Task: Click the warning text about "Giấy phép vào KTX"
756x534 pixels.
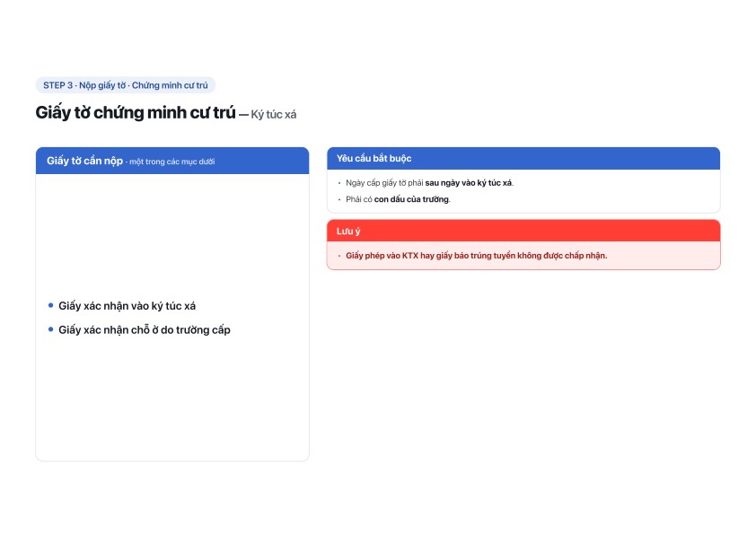Action: click(x=476, y=256)
